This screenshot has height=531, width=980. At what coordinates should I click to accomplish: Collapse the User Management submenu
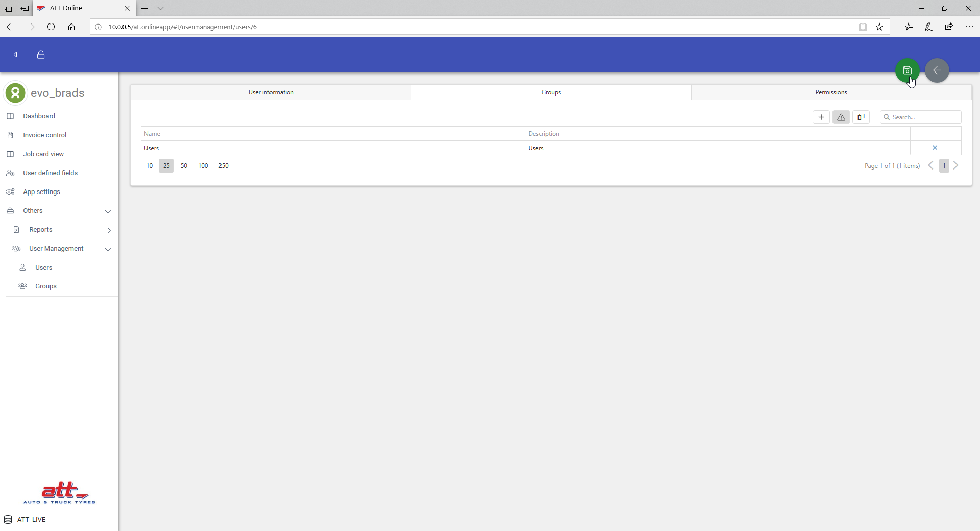tap(108, 249)
